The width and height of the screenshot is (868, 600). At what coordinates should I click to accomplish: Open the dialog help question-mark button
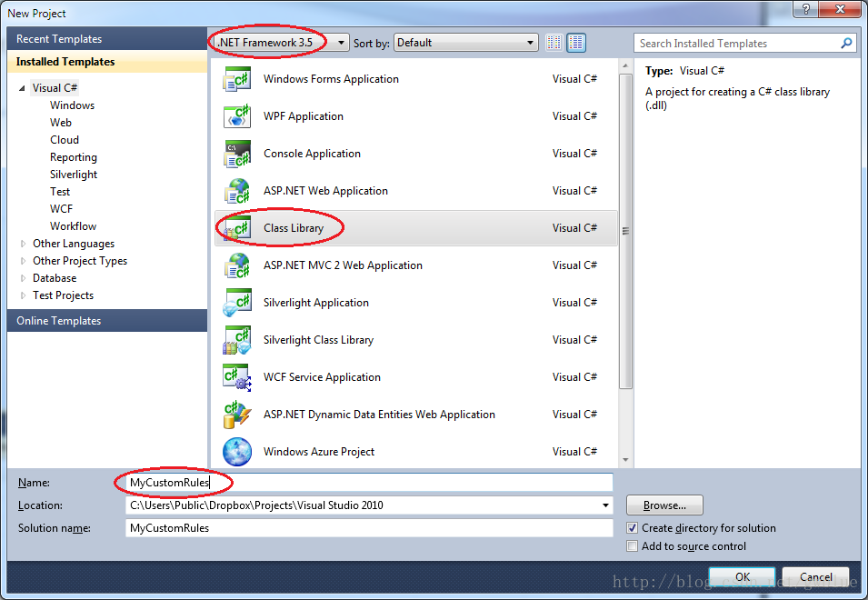coord(805,9)
